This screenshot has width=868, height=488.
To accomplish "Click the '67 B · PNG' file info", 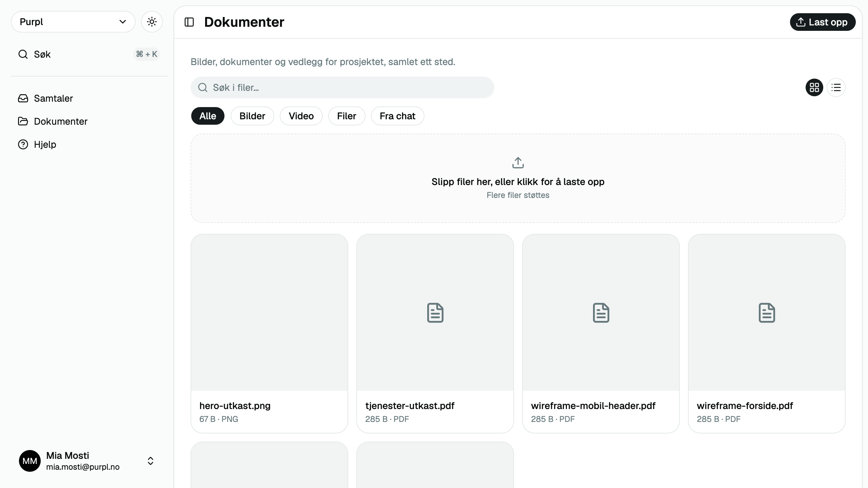I will 219,419.
